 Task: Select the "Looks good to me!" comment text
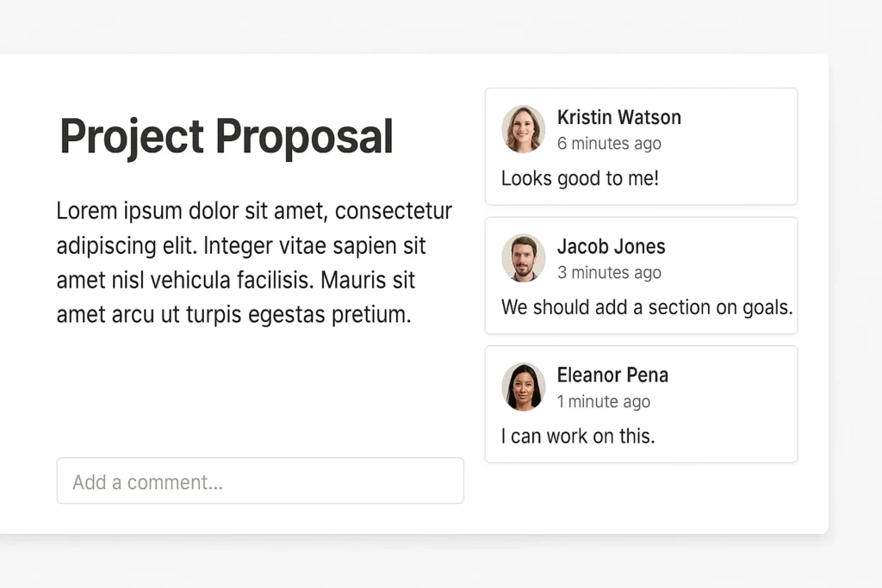pos(580,178)
